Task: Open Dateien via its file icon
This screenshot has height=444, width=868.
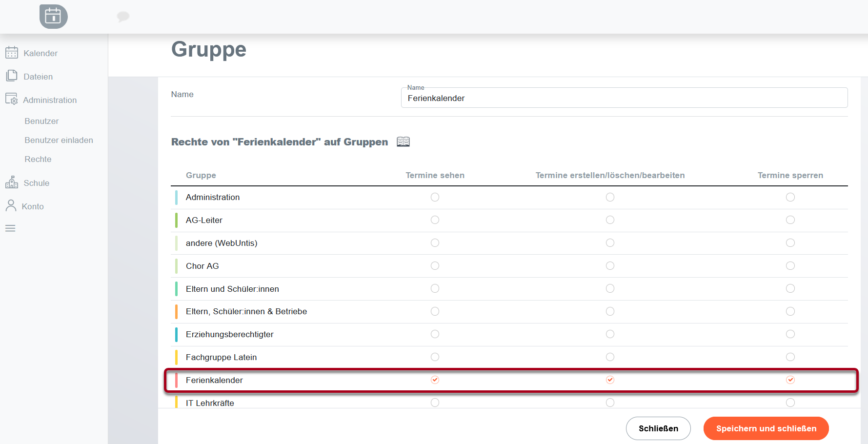Action: click(x=12, y=76)
